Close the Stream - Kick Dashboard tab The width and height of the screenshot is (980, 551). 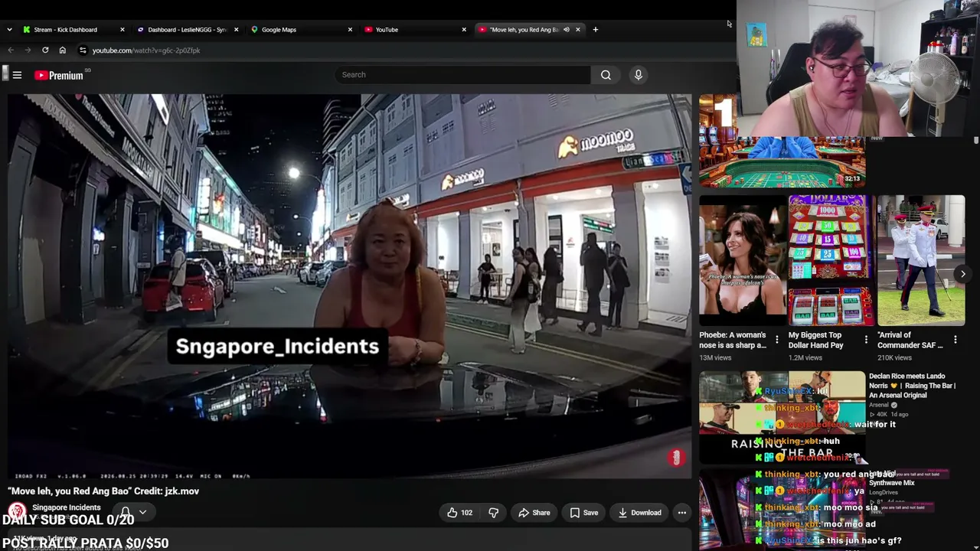(122, 29)
